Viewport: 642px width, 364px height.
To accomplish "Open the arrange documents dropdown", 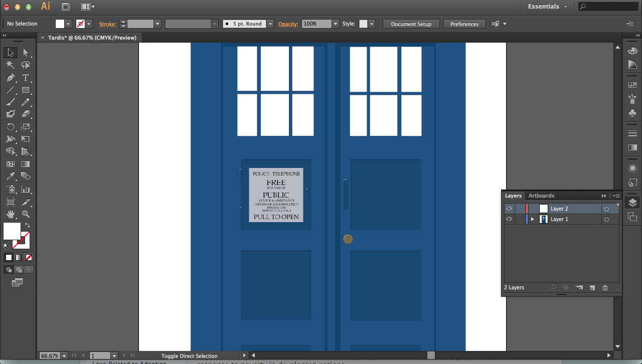I will point(88,7).
